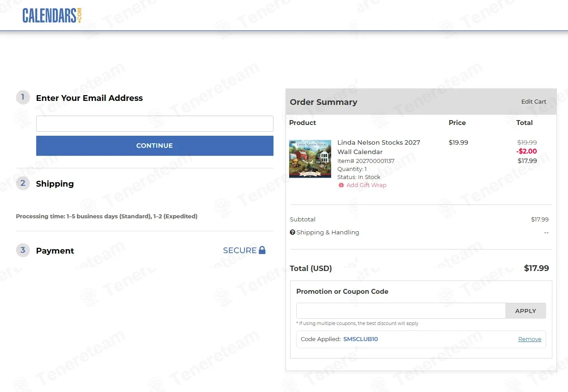The image size is (568, 392).
Task: Open the Edit Cart link
Action: (534, 101)
